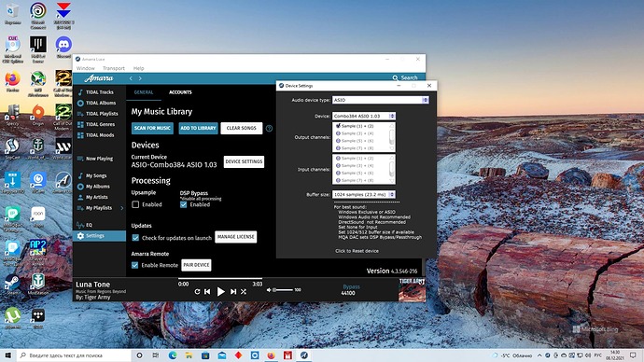Adjust the volume slider

coord(283,290)
